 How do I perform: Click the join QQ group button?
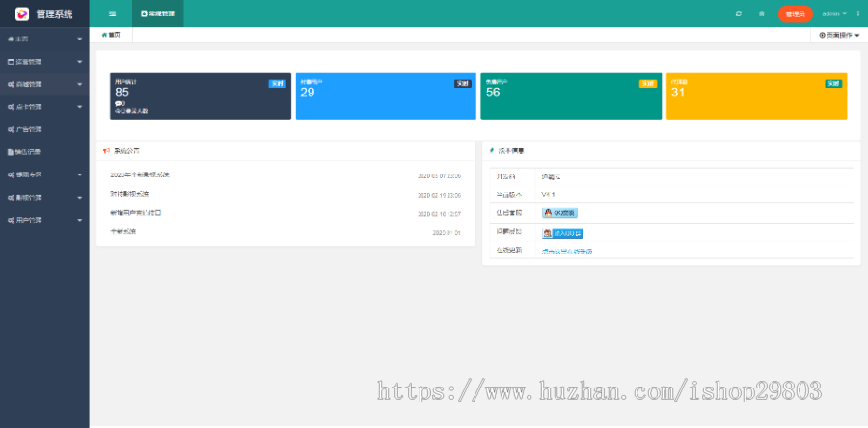click(562, 233)
